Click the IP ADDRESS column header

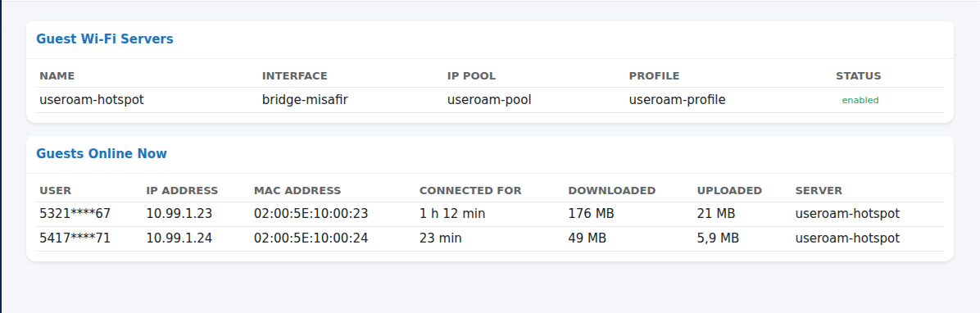point(182,191)
